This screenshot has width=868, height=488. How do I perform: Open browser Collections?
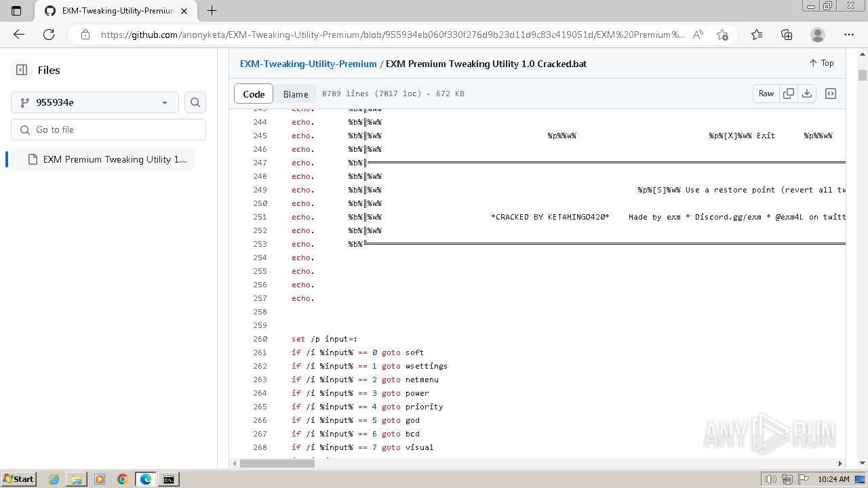point(787,35)
